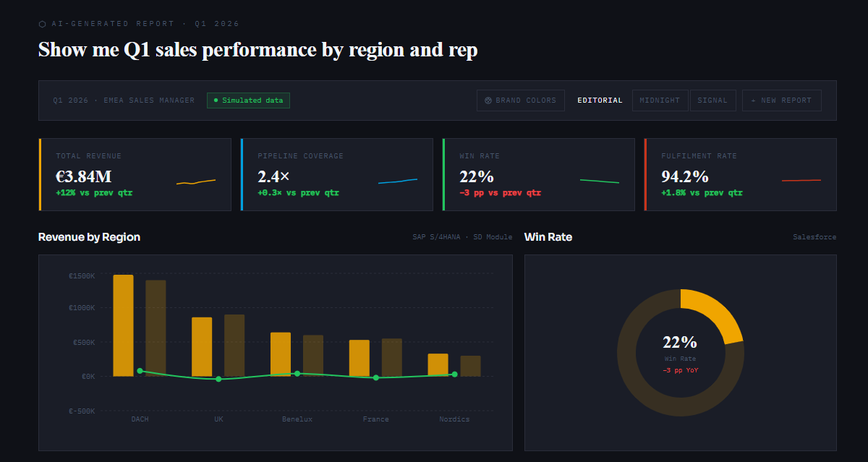Click the +0.3× vs prev qtr text
Viewport: 868px width, 462px height.
tap(298, 193)
